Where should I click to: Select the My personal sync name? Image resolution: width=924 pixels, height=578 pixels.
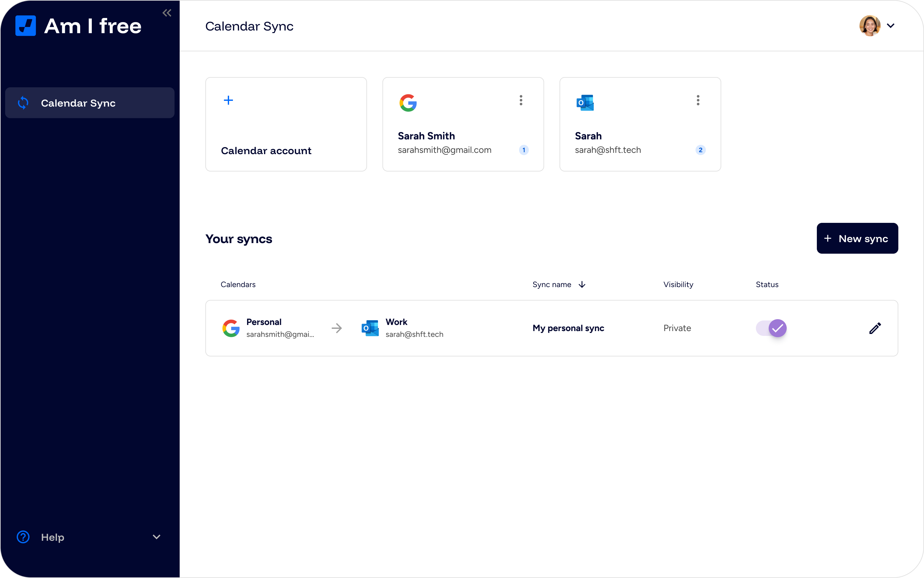click(x=568, y=328)
